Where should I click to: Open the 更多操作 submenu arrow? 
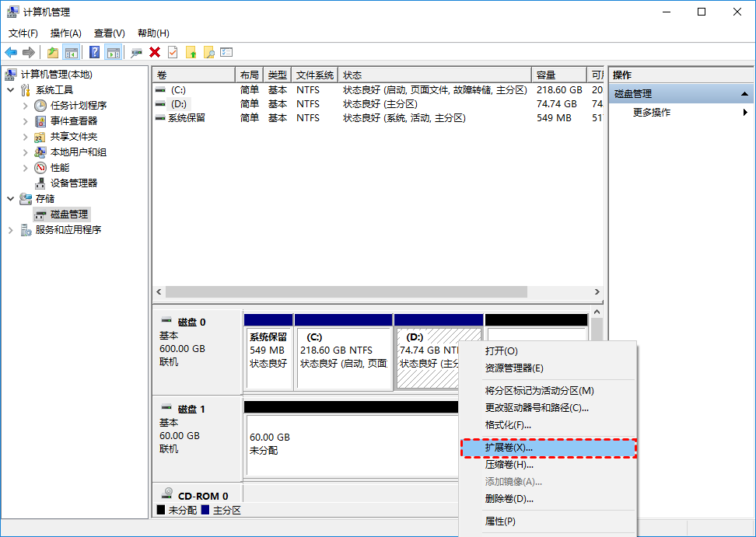coord(745,113)
